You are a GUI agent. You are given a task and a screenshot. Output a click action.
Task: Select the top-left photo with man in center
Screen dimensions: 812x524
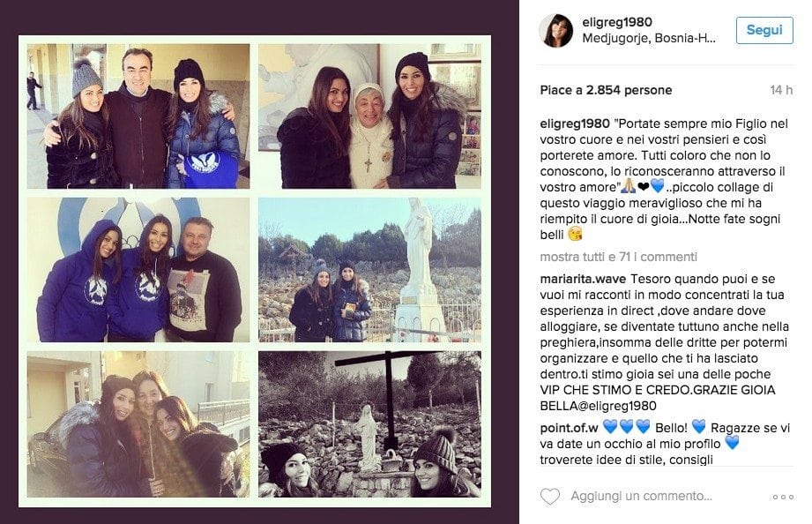coord(138,116)
